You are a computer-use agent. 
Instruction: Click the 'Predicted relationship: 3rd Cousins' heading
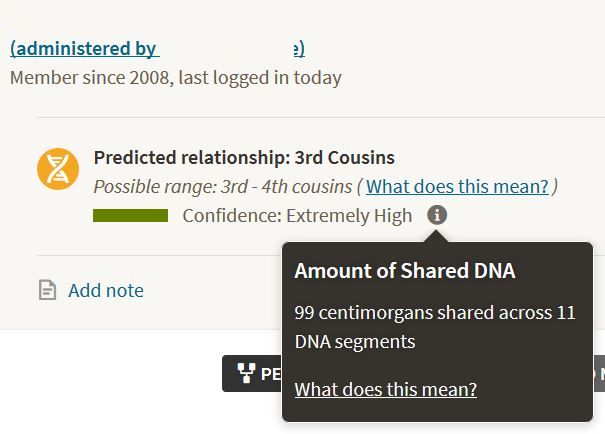pyautogui.click(x=244, y=157)
